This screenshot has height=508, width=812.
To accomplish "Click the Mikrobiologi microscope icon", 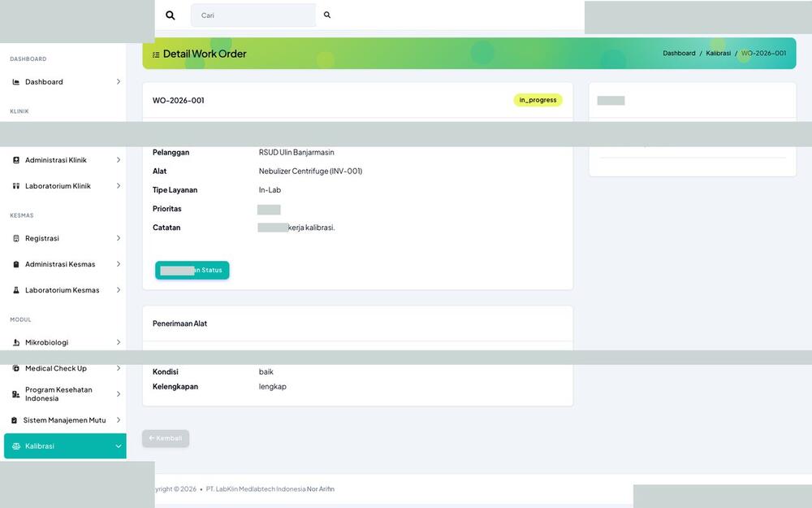I will tap(16, 343).
